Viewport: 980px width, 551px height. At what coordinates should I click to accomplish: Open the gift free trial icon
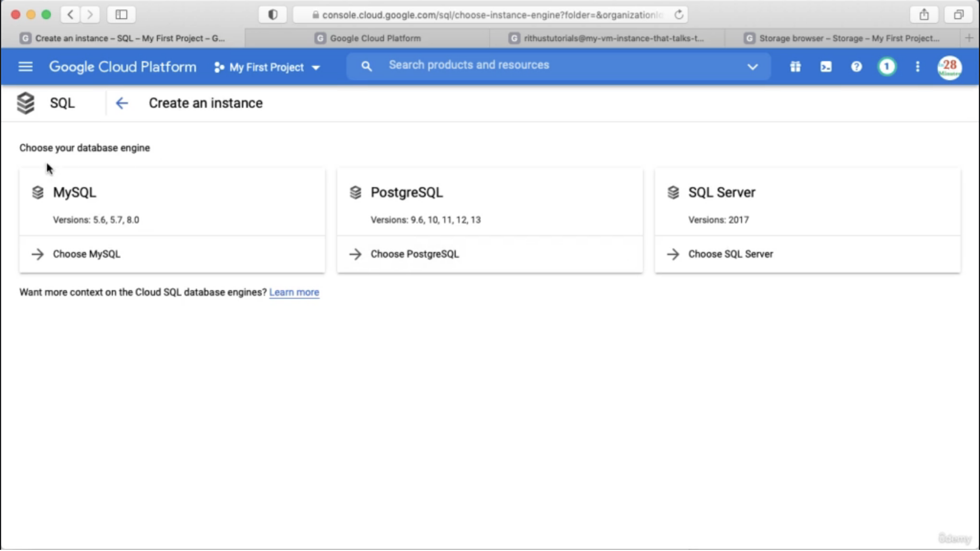[795, 67]
